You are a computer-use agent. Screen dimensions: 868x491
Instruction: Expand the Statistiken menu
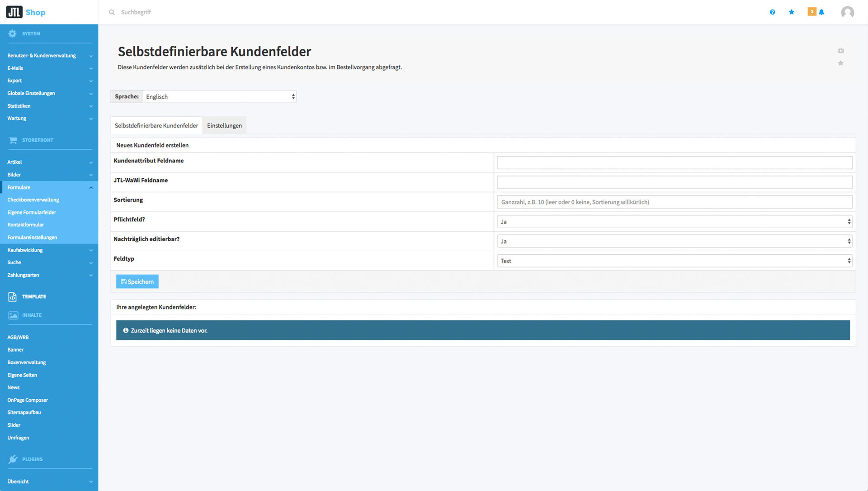click(49, 106)
